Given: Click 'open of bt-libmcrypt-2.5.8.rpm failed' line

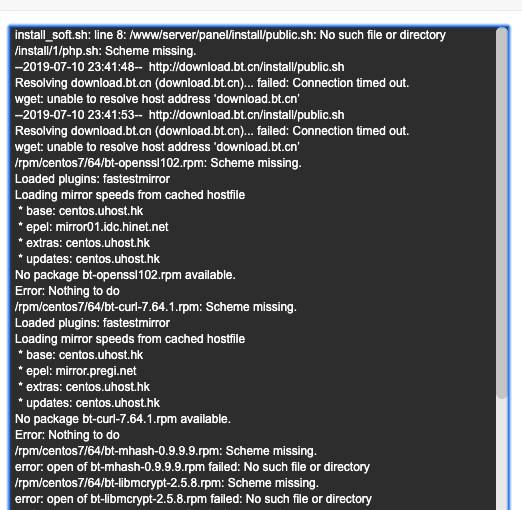Looking at the screenshot, I should (x=193, y=499).
